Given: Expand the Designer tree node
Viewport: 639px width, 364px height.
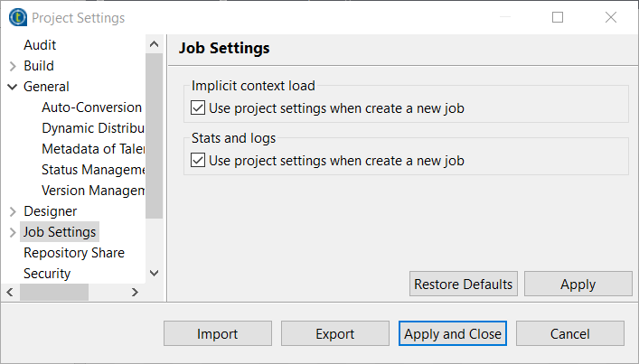Looking at the screenshot, I should 13,211.
